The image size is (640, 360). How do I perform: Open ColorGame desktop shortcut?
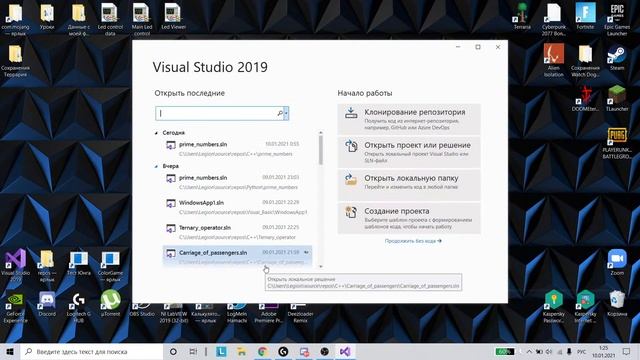110,267
